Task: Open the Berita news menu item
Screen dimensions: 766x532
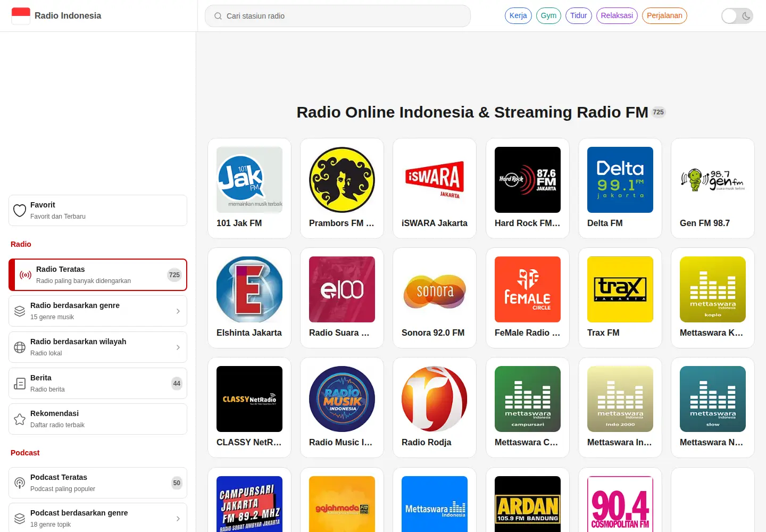Action: pos(98,383)
